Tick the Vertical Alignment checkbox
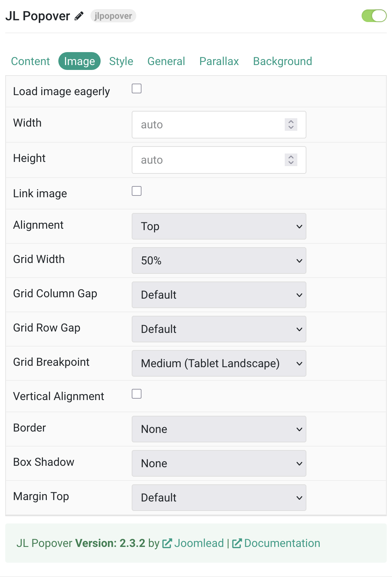The width and height of the screenshot is (392, 577). click(137, 394)
